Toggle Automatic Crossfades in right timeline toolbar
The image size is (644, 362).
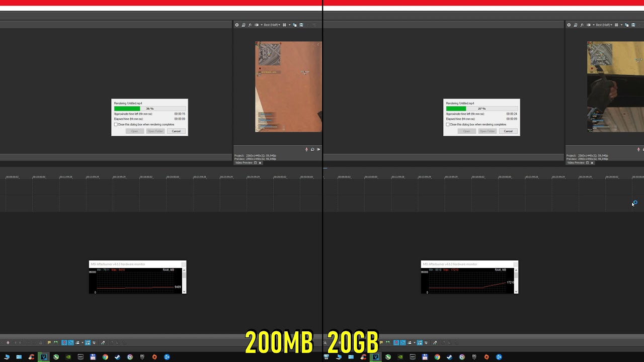point(403,342)
